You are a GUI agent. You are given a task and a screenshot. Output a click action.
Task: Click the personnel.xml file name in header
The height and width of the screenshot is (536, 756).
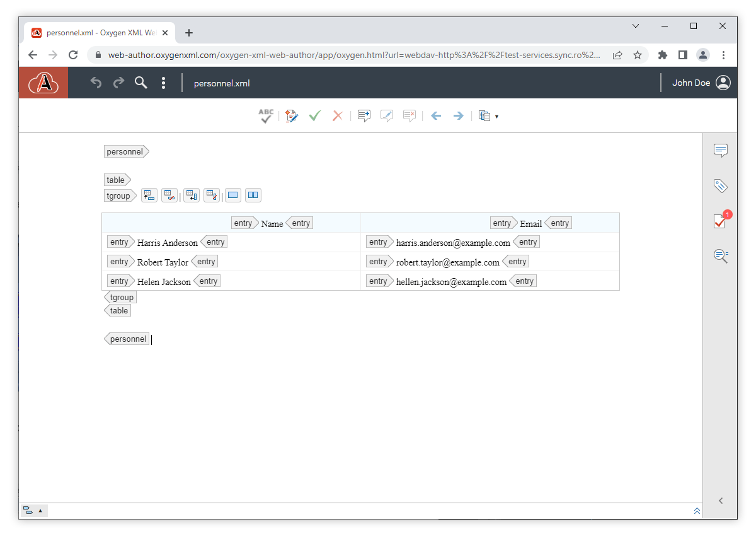click(222, 83)
